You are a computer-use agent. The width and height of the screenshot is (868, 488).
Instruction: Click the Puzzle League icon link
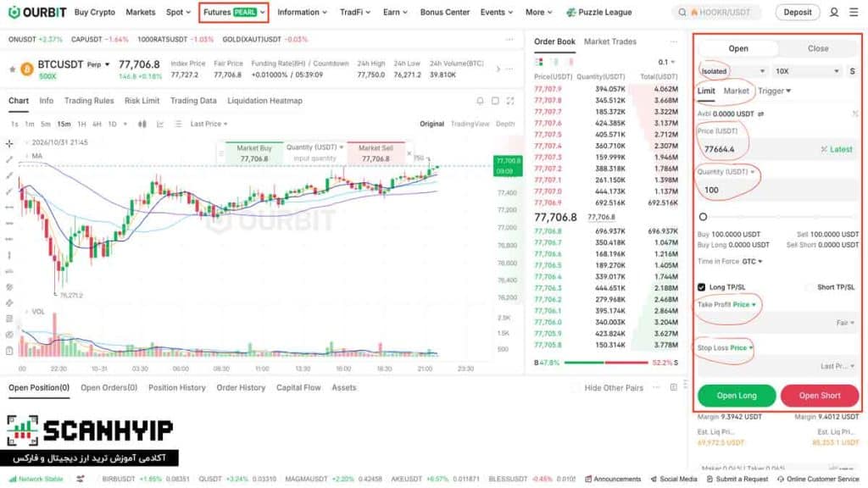pyautogui.click(x=570, y=12)
